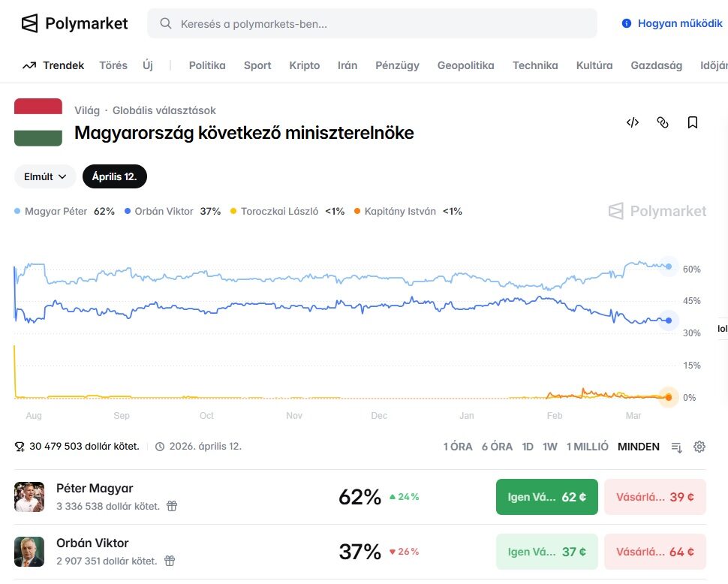Select the Április 12. date pill
This screenshot has height=584, width=728.
[115, 176]
